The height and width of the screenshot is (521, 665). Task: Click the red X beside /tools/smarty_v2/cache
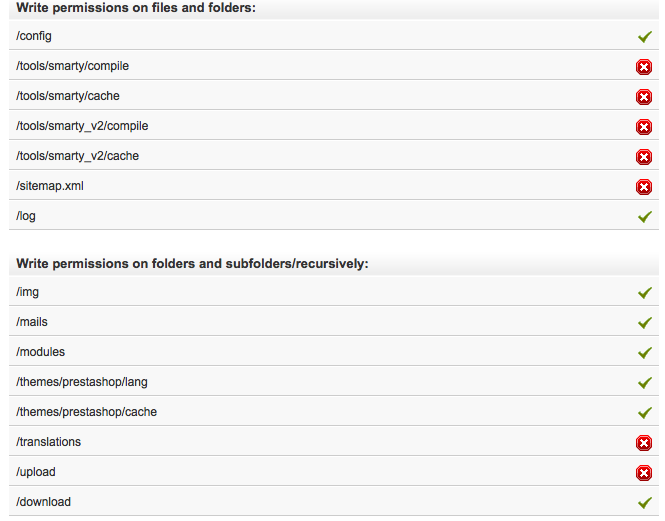pos(644,157)
